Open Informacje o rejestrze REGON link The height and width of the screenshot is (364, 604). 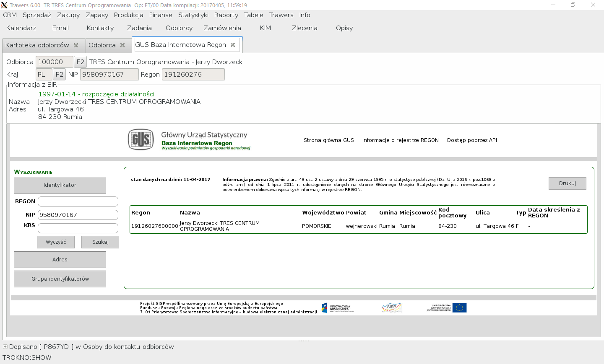pyautogui.click(x=401, y=140)
